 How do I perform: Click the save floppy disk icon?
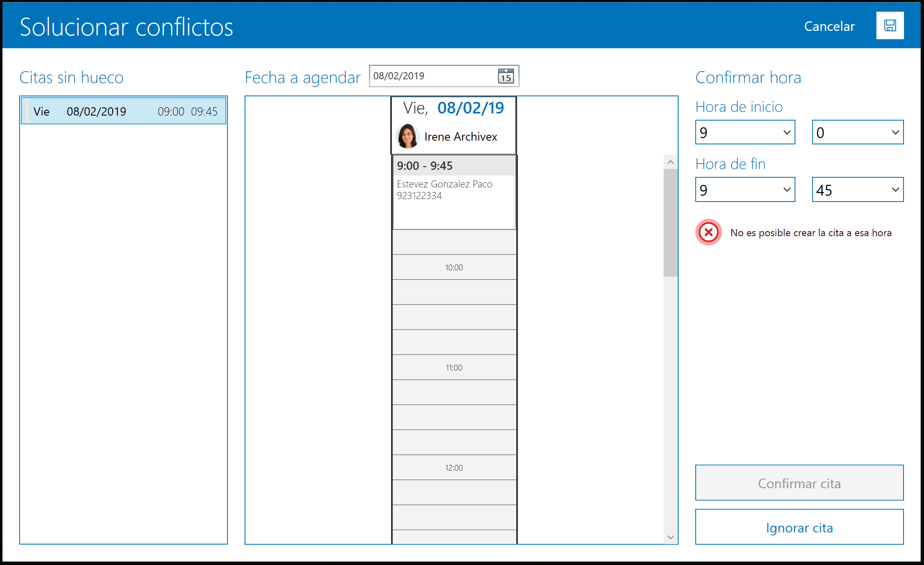890,26
